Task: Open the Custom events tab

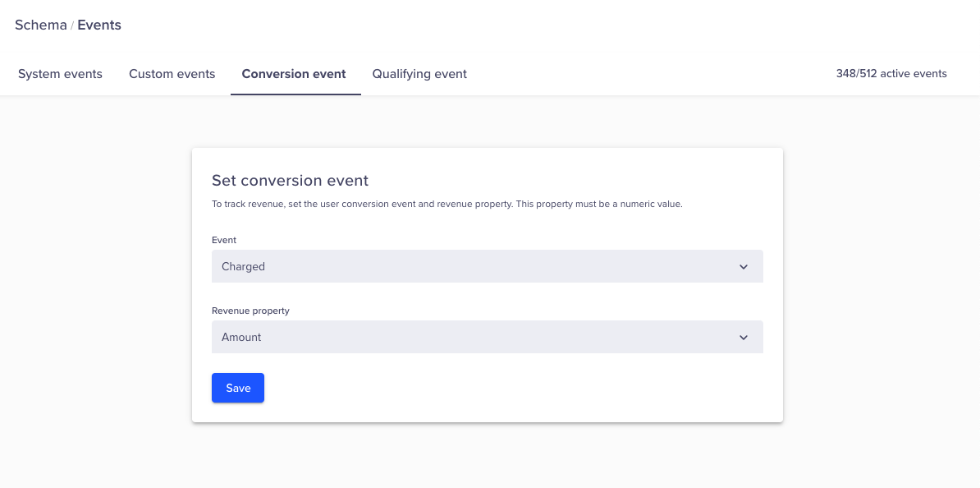Action: tap(172, 74)
